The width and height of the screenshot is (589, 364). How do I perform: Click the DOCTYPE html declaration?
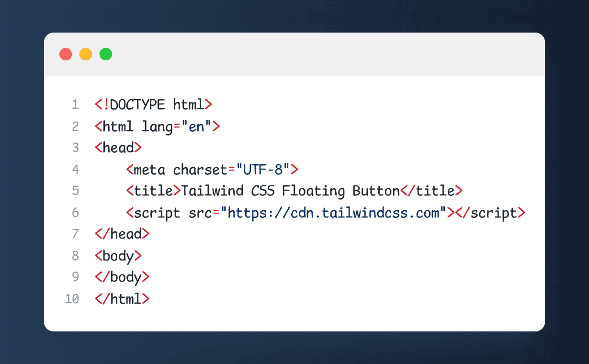tap(153, 104)
